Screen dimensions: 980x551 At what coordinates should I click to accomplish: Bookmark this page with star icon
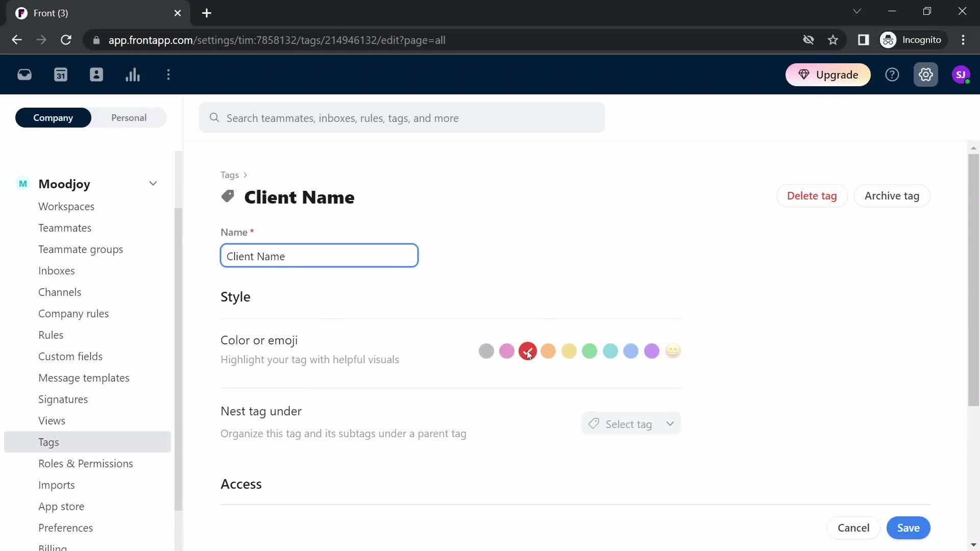(x=833, y=40)
